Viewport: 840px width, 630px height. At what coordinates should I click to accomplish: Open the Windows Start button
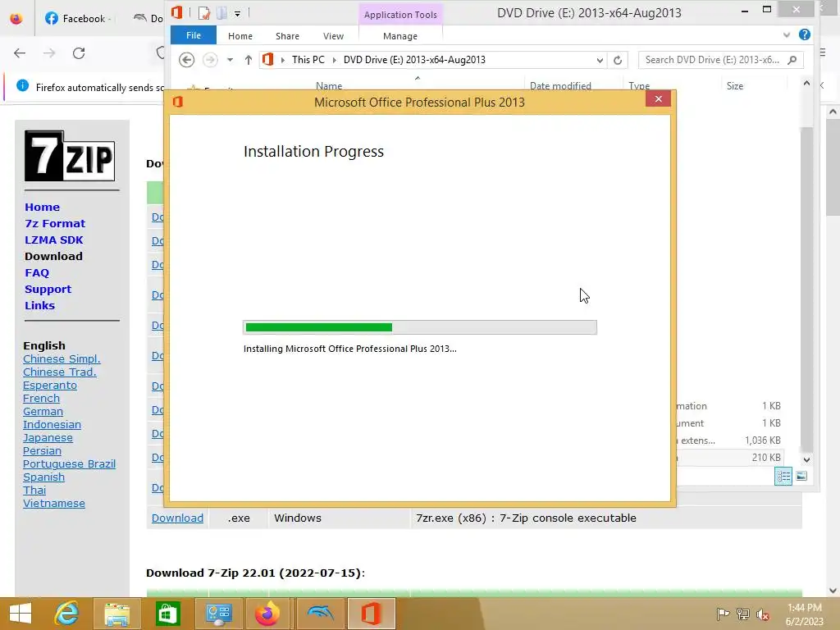[x=21, y=614]
